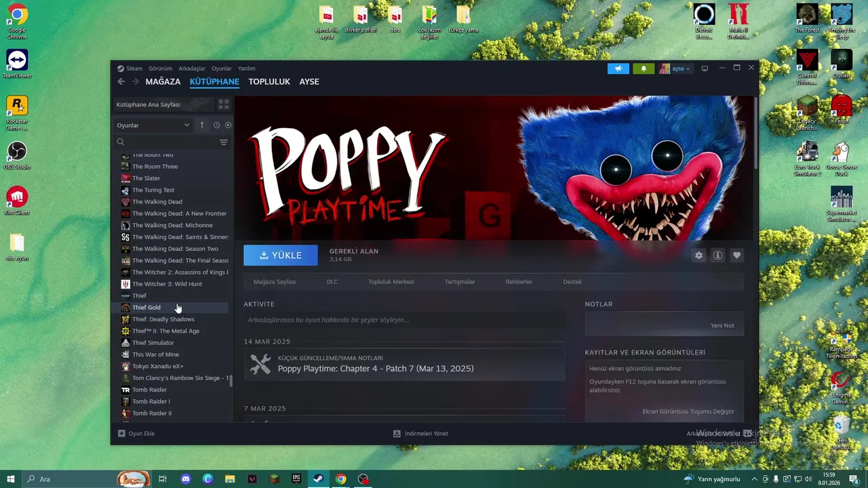Open The Forest desktop shortcut
Image resolution: width=868 pixels, height=488 pixels.
coord(807,18)
